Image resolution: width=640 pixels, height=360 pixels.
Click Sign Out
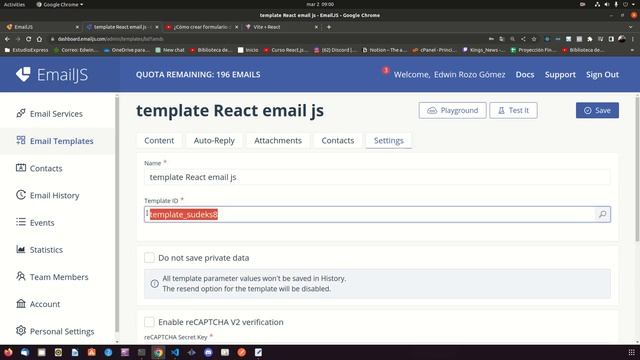click(602, 75)
